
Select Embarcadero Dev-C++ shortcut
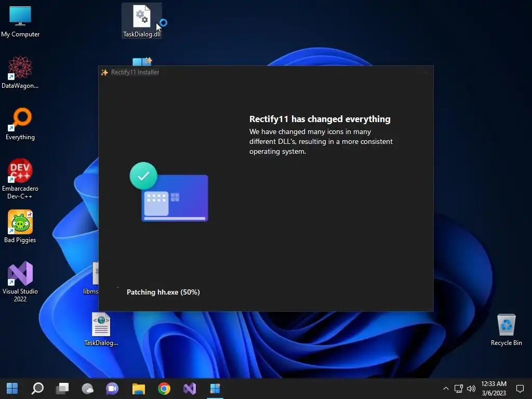[20, 179]
